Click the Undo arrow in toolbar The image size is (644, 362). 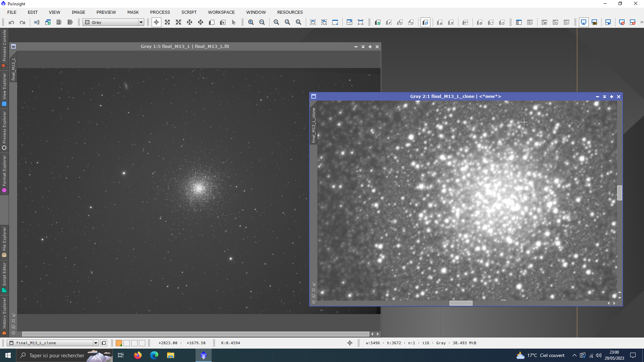tap(11, 22)
